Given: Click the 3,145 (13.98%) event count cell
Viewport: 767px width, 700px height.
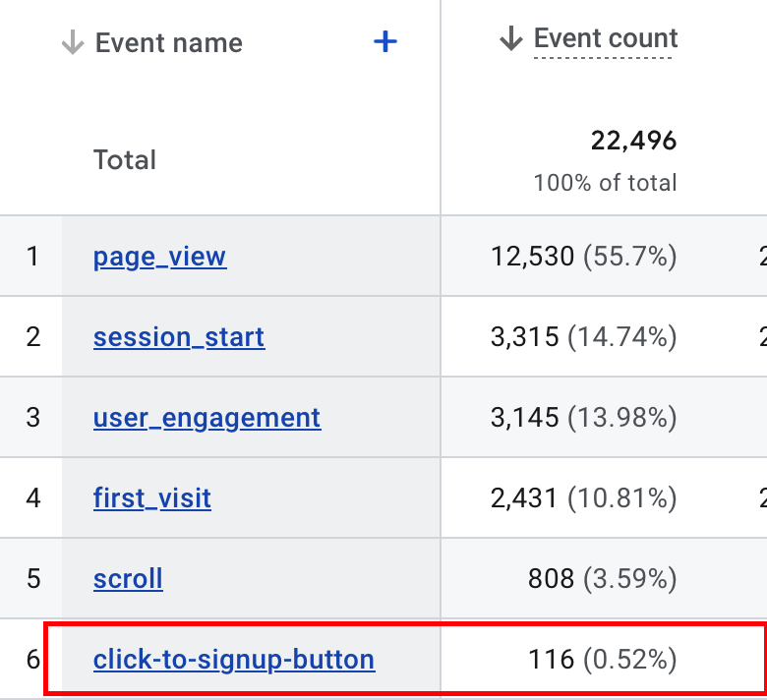Looking at the screenshot, I should coord(583,417).
